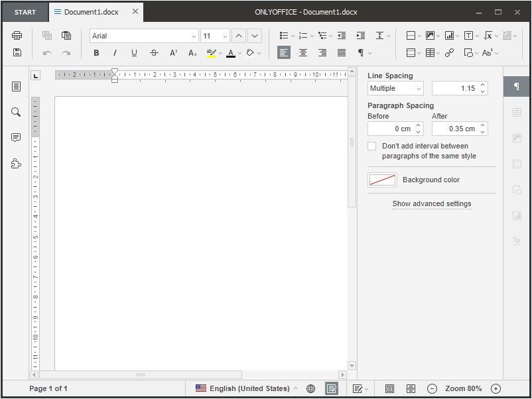The width and height of the screenshot is (532, 399).
Task: Open the document language globe icon
Action: click(310, 388)
